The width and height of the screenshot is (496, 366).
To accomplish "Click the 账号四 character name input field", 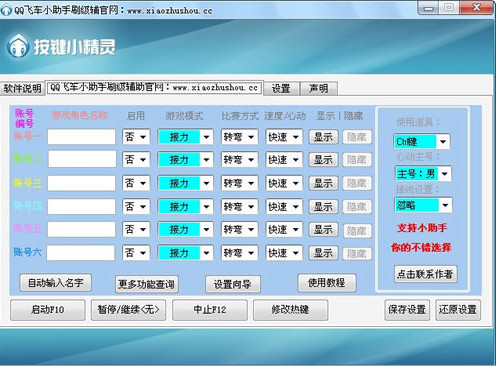I will pyautogui.click(x=82, y=206).
